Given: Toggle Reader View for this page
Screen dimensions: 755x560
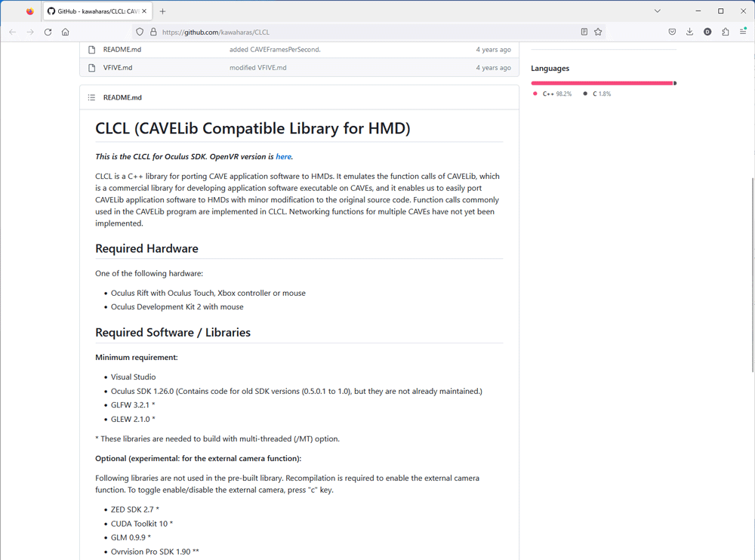Looking at the screenshot, I should pyautogui.click(x=584, y=32).
